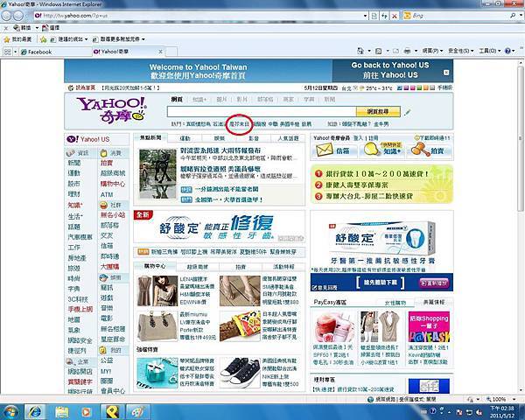This screenshot has height=420, width=525.
Task: Open Quick Tabs grid icon
Action: tap(7, 52)
